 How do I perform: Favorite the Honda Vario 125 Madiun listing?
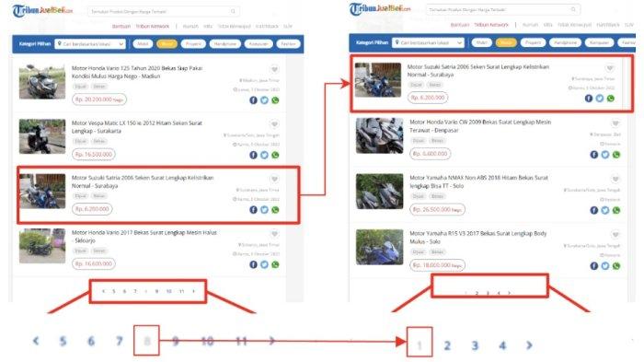click(x=274, y=69)
